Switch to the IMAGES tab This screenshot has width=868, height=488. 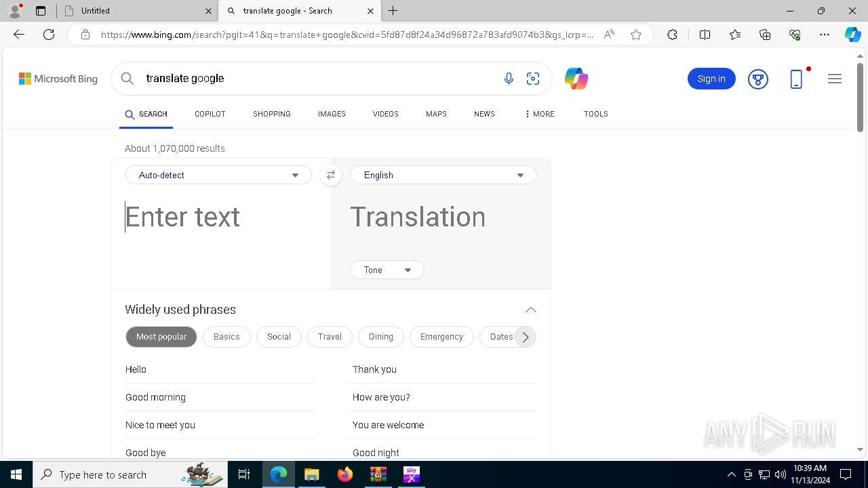[x=332, y=114]
